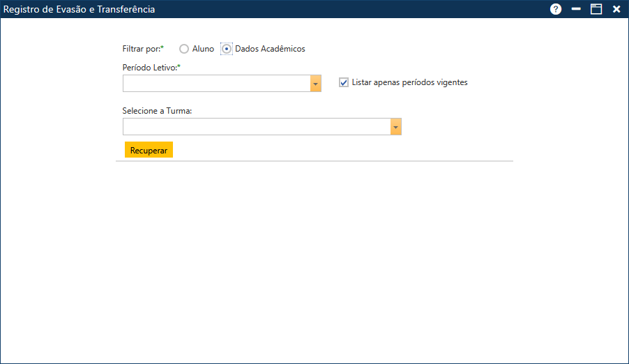
Task: Click the "Dados Acadêmicos" option label text
Action: coord(270,49)
